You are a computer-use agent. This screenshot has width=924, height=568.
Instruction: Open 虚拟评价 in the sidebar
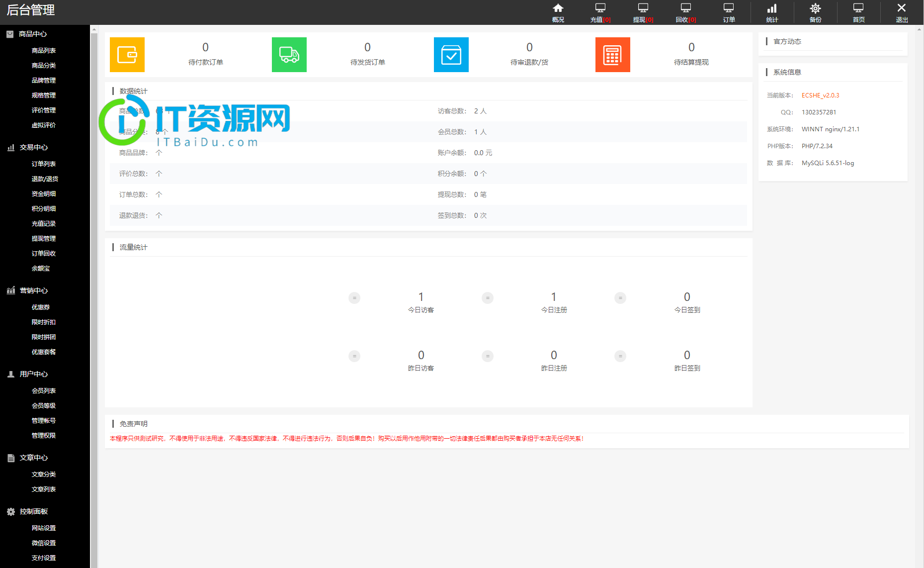pos(44,125)
